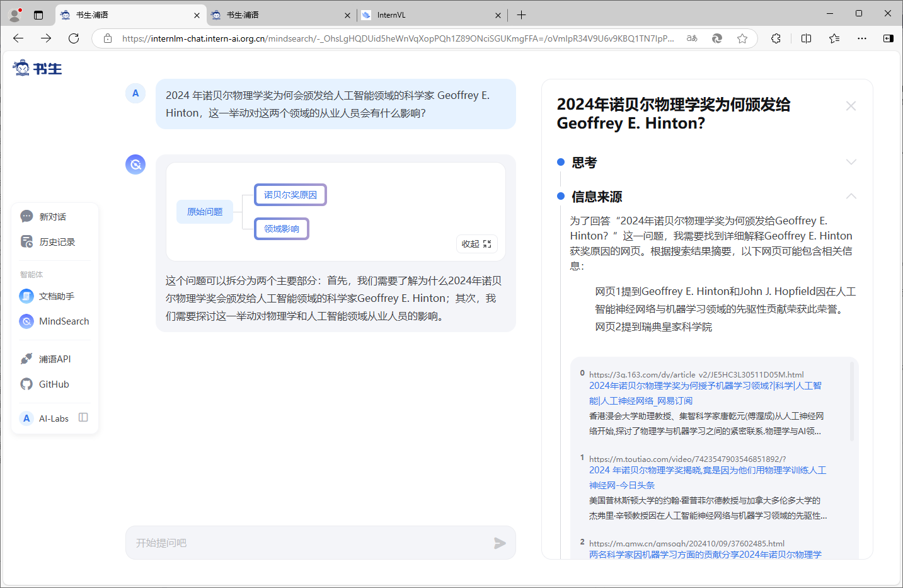This screenshot has width=903, height=588.
Task: Open source 1 今日头条 article link
Action: pos(708,478)
